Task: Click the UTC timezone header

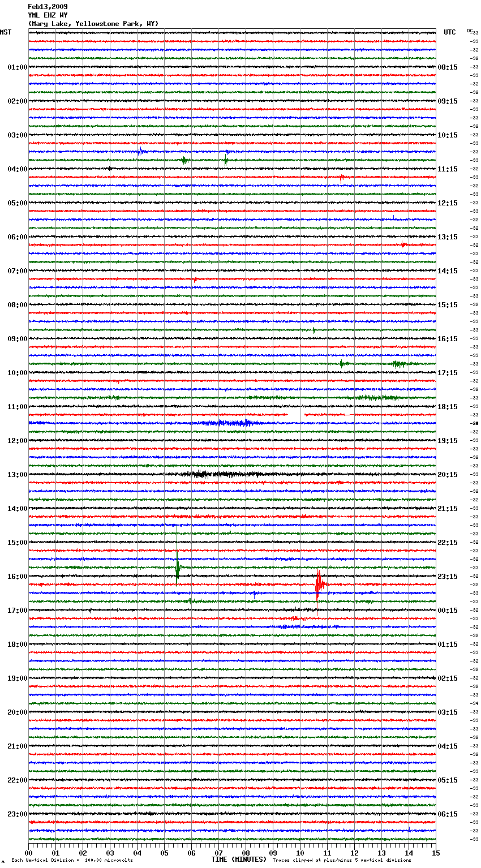Action: pos(449,32)
